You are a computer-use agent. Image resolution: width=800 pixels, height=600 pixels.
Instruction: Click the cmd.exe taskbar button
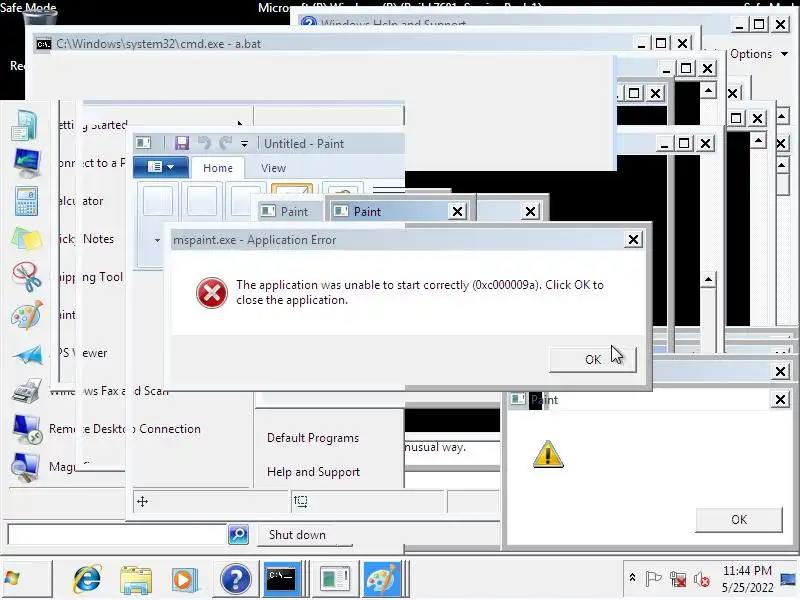coord(282,579)
